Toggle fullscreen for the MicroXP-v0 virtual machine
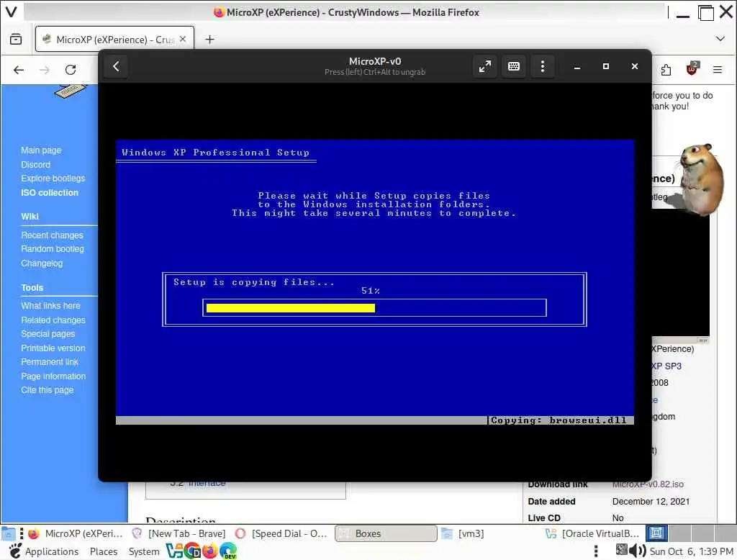 tap(484, 66)
